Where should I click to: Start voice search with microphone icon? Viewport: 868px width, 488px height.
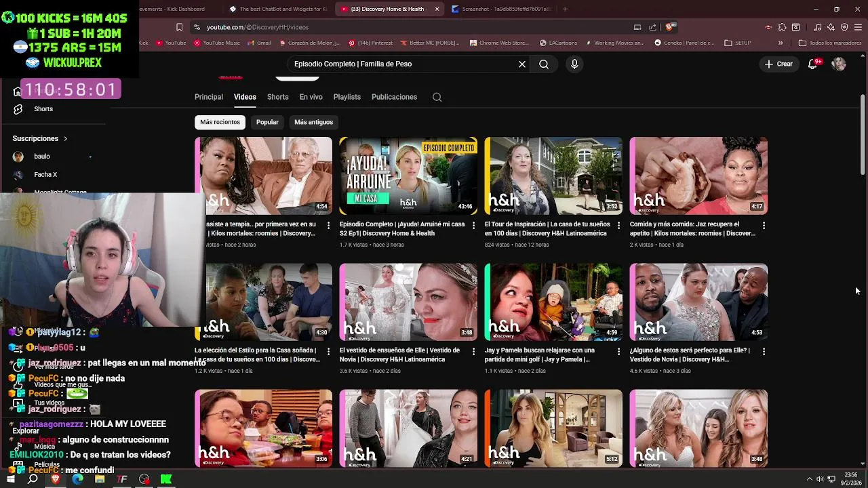(x=574, y=64)
